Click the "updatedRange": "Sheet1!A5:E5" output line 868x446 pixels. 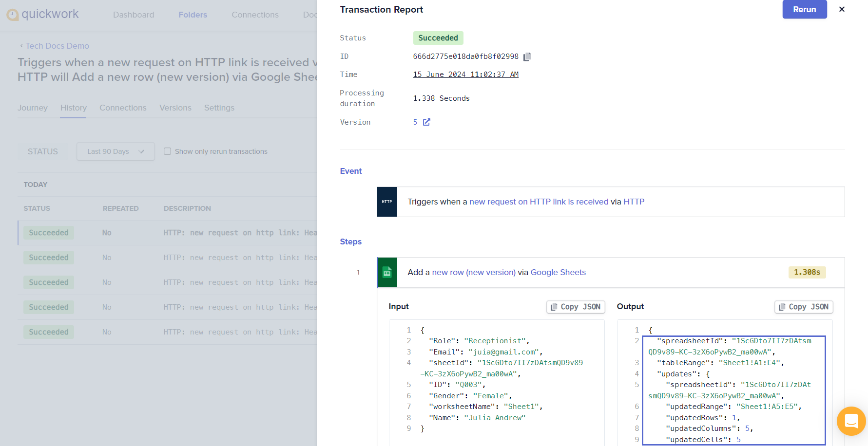tap(733, 407)
